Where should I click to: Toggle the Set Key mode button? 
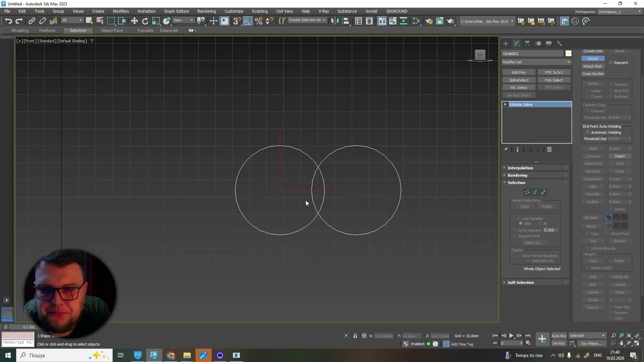click(x=559, y=343)
